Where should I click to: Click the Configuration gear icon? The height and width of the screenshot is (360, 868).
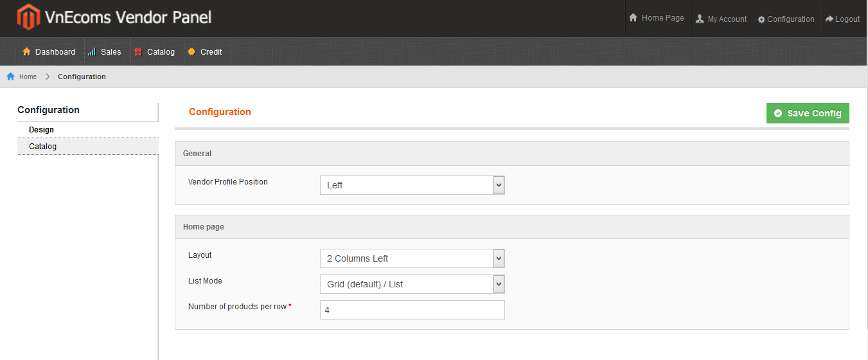[x=761, y=19]
